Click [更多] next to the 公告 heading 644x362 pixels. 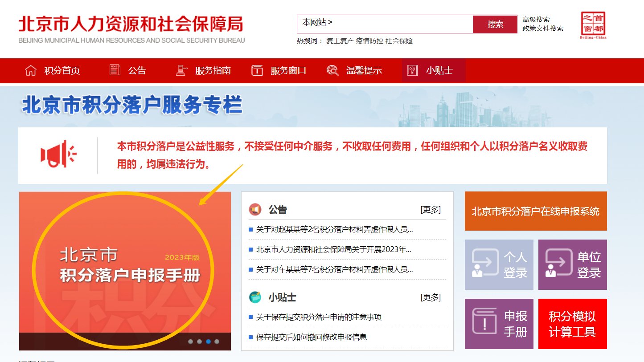431,210
